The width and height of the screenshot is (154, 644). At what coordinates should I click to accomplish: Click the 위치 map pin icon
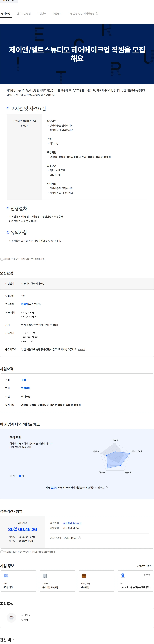click(123, 576)
